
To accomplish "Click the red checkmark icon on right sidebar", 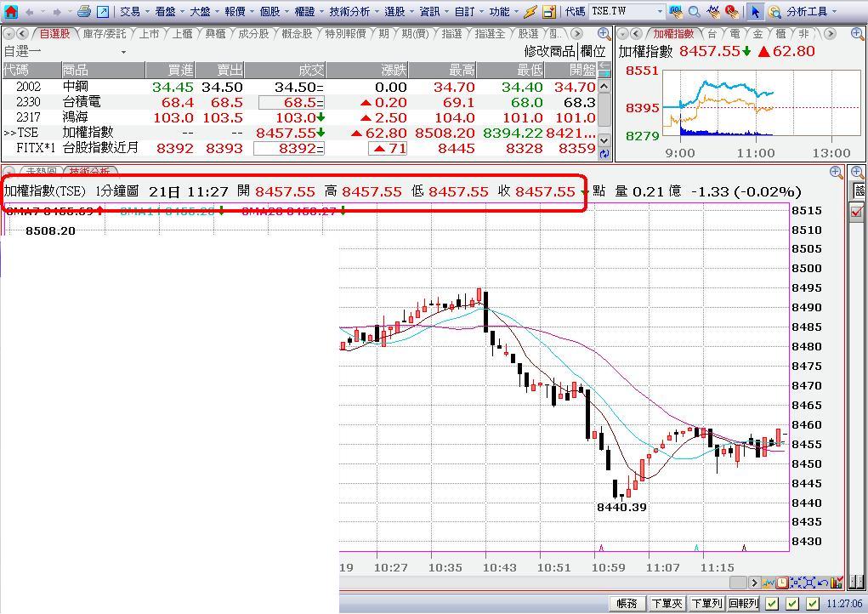I will point(858,211).
